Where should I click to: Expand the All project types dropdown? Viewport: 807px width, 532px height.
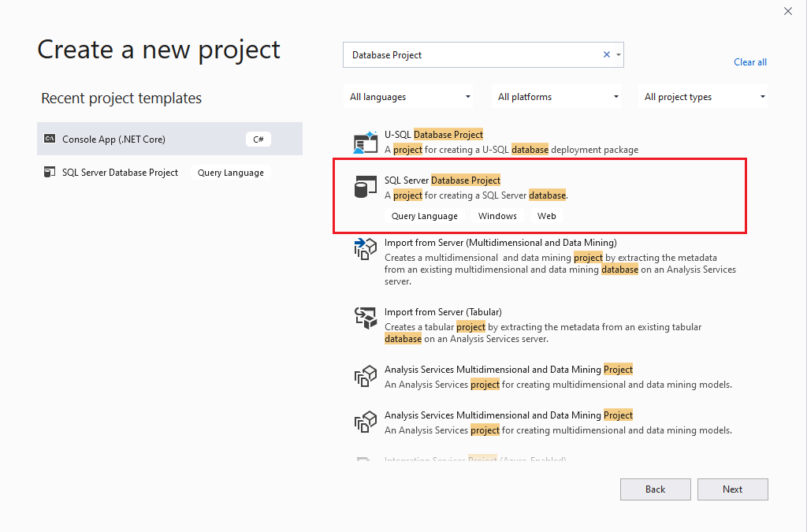point(704,97)
